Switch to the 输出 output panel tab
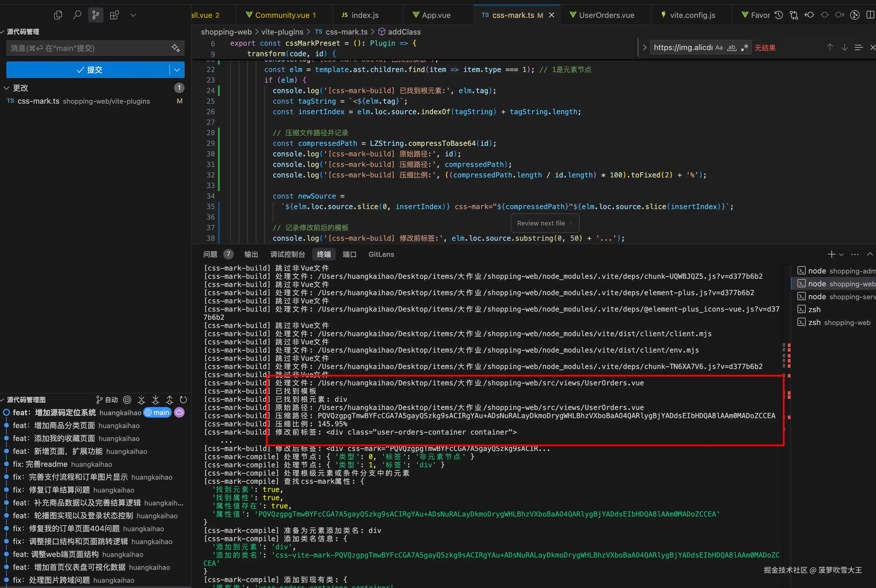876x588 pixels. pyautogui.click(x=251, y=254)
